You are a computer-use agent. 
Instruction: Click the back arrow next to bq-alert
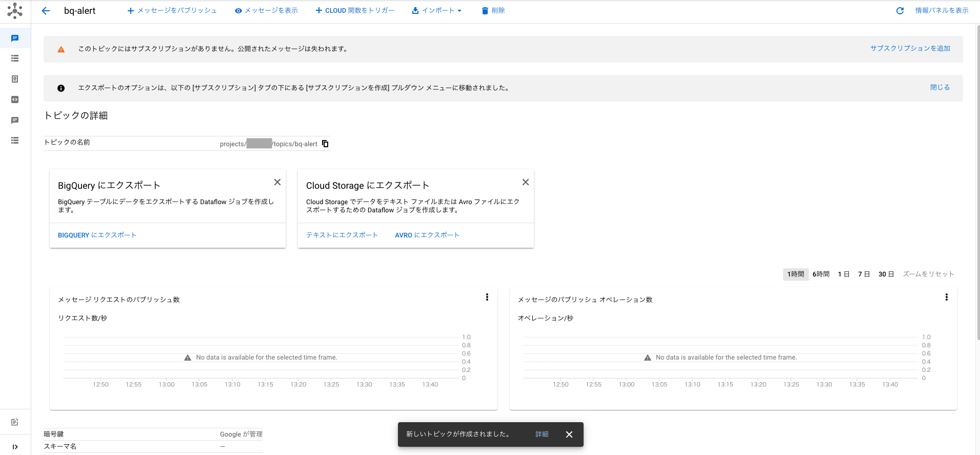(x=46, y=11)
